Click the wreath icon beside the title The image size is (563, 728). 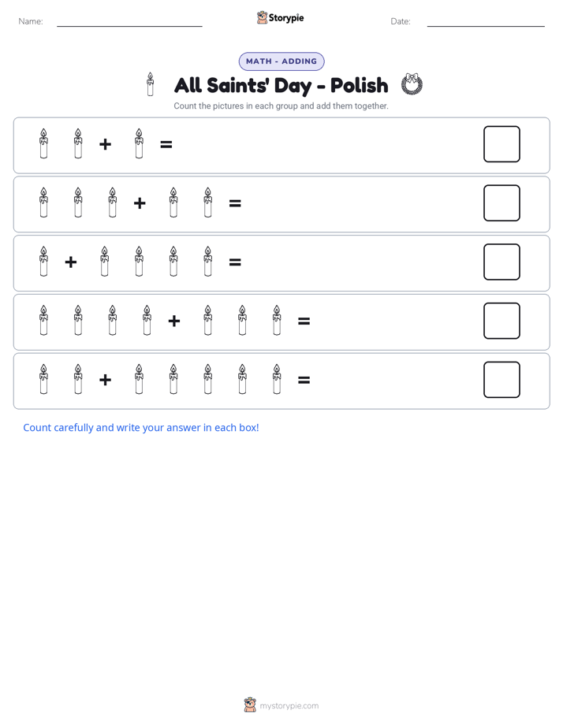click(x=412, y=84)
